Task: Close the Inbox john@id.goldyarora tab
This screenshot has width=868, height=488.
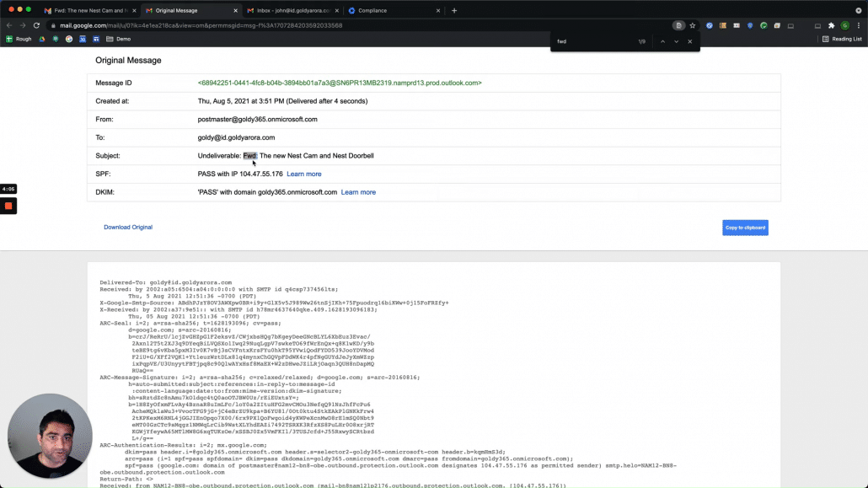Action: coord(336,10)
